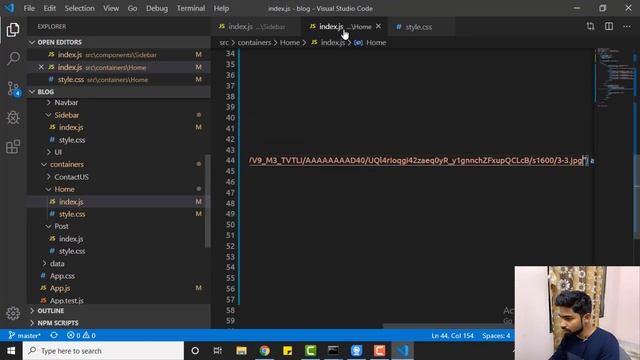Open style.css under Home folder
640x360 pixels.
pyautogui.click(x=72, y=214)
